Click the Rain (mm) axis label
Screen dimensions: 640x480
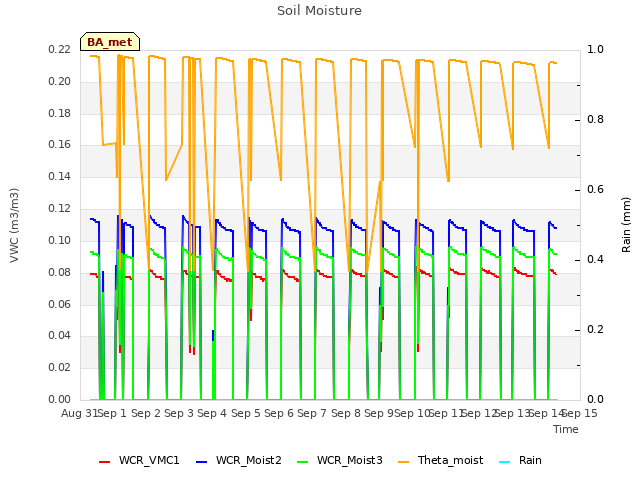pyautogui.click(x=626, y=225)
